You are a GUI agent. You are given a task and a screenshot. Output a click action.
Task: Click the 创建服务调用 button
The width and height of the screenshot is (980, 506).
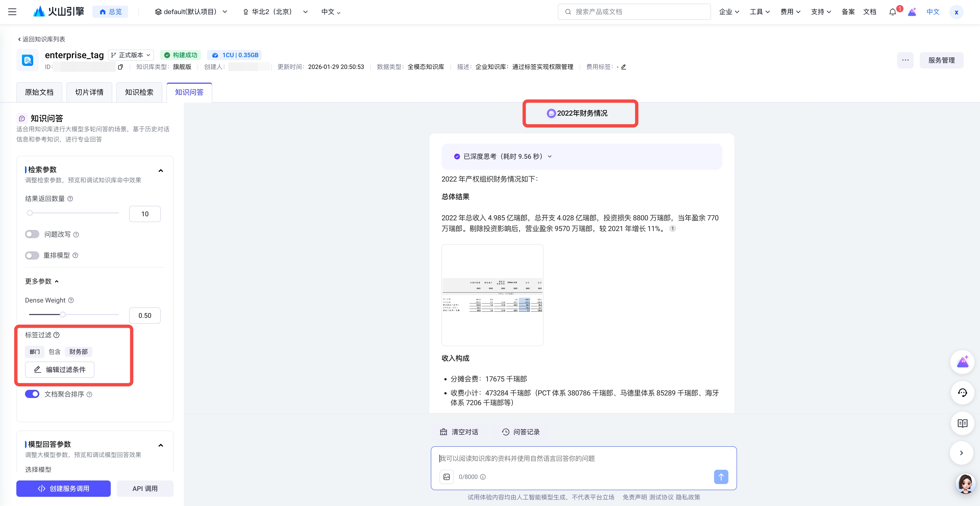click(x=64, y=488)
